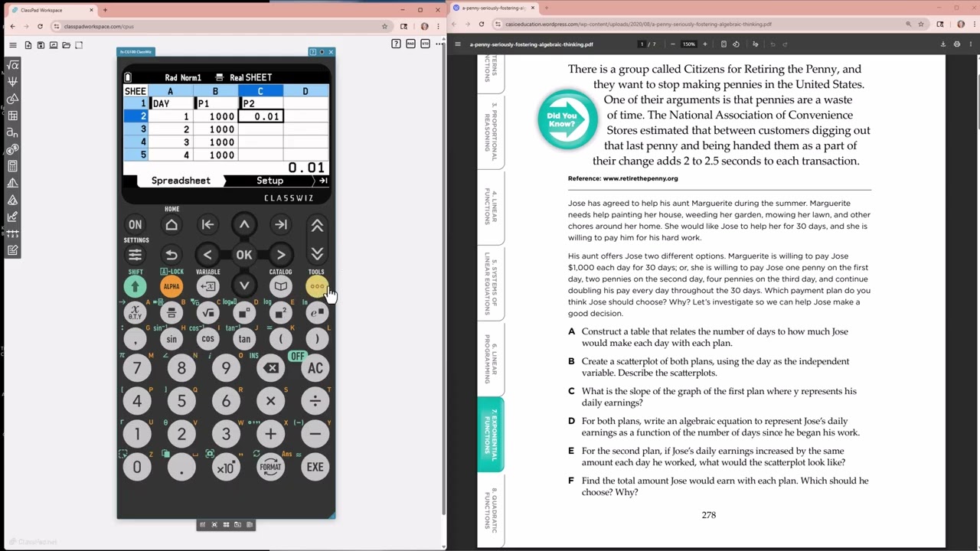Select the Spreadsheet tab on calculator screen
This screenshot has width=980, height=551.
coord(181,181)
